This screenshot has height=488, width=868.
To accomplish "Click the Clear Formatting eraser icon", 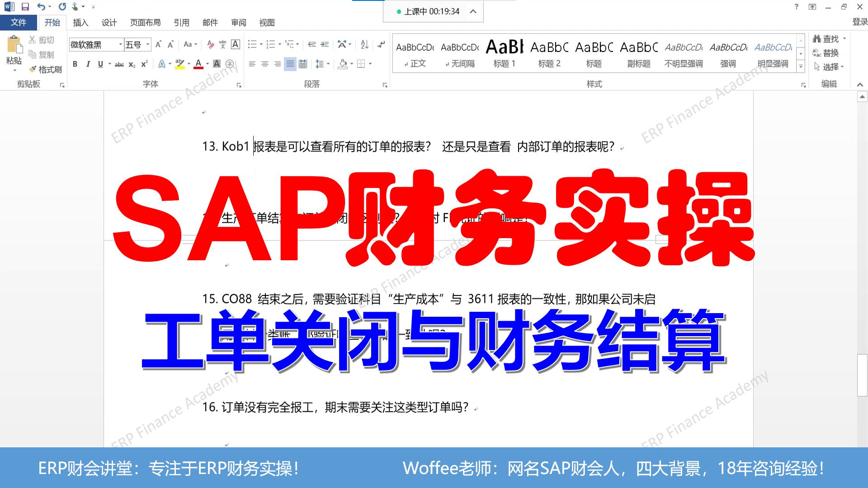I will click(210, 44).
